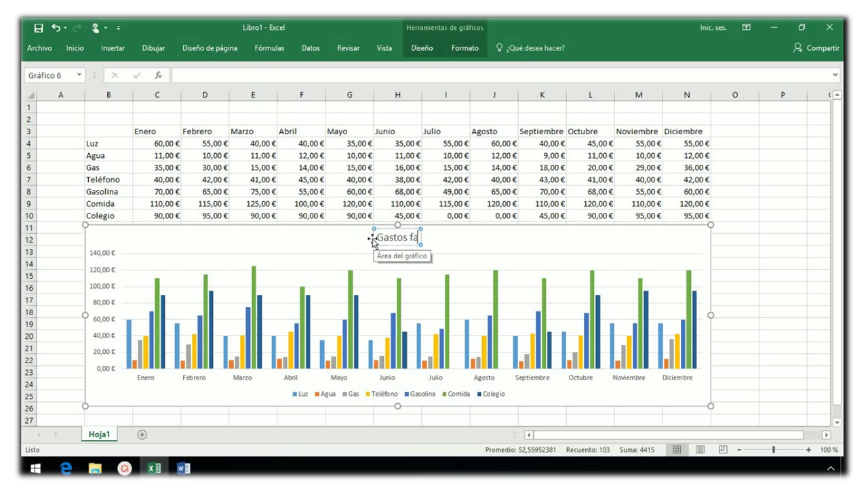Select the Hoja1 sheet tab
The width and height of the screenshot is (868, 488).
[x=99, y=434]
